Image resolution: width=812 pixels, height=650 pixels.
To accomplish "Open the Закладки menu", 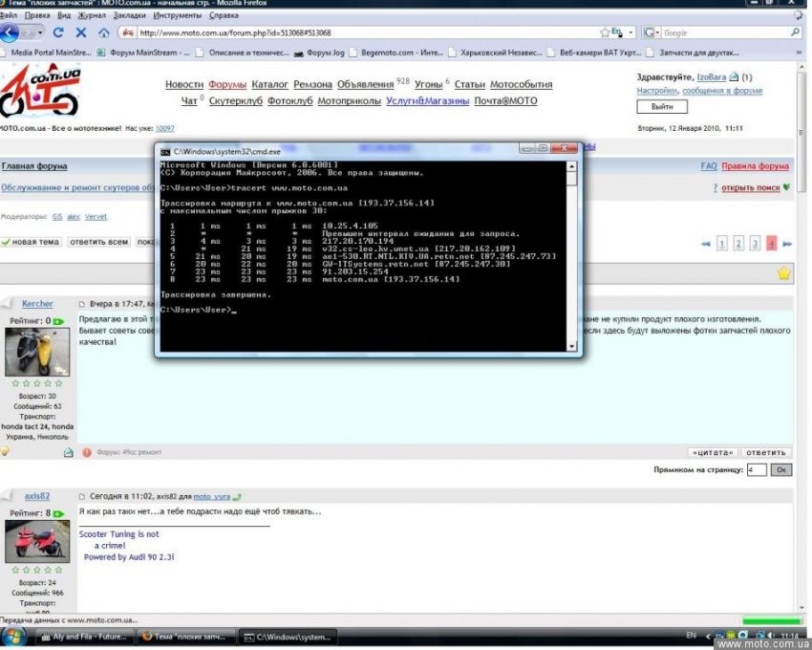I will pyautogui.click(x=130, y=15).
